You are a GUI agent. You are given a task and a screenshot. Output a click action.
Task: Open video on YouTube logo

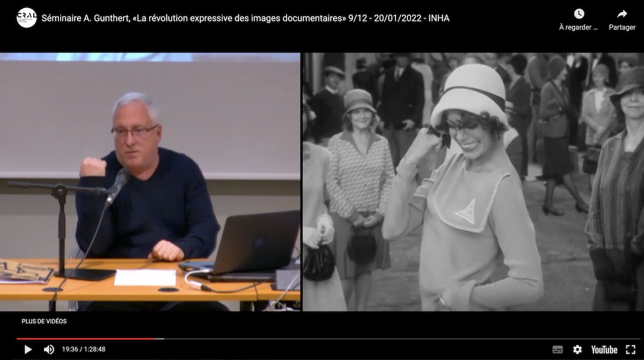(x=604, y=350)
